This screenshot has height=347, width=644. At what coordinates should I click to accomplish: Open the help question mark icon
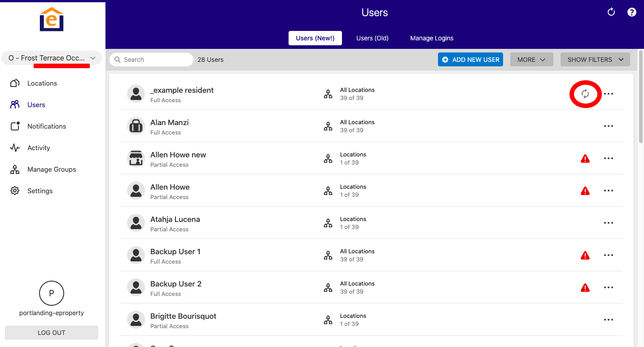click(x=632, y=12)
